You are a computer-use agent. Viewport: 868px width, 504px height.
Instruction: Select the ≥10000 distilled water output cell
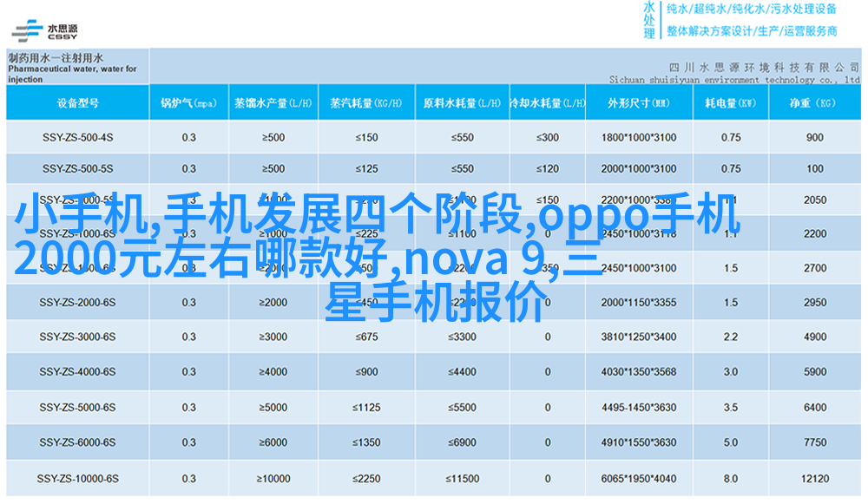click(x=273, y=479)
